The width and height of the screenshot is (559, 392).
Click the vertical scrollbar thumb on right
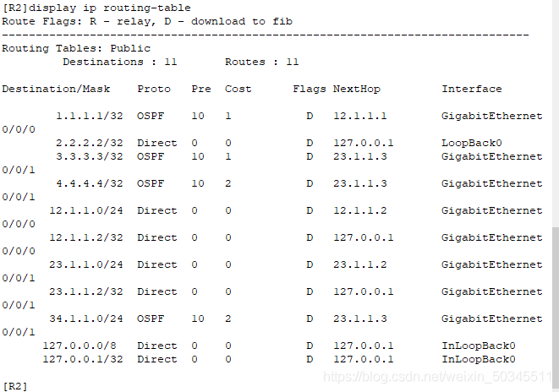tap(556, 308)
